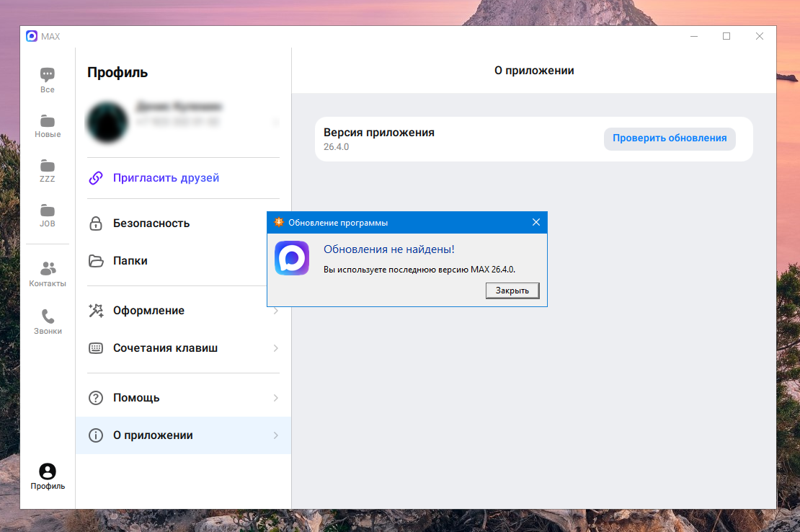Viewport: 800px width, 532px height.
Task: Expand the О приложении row chevron
Action: tap(275, 435)
